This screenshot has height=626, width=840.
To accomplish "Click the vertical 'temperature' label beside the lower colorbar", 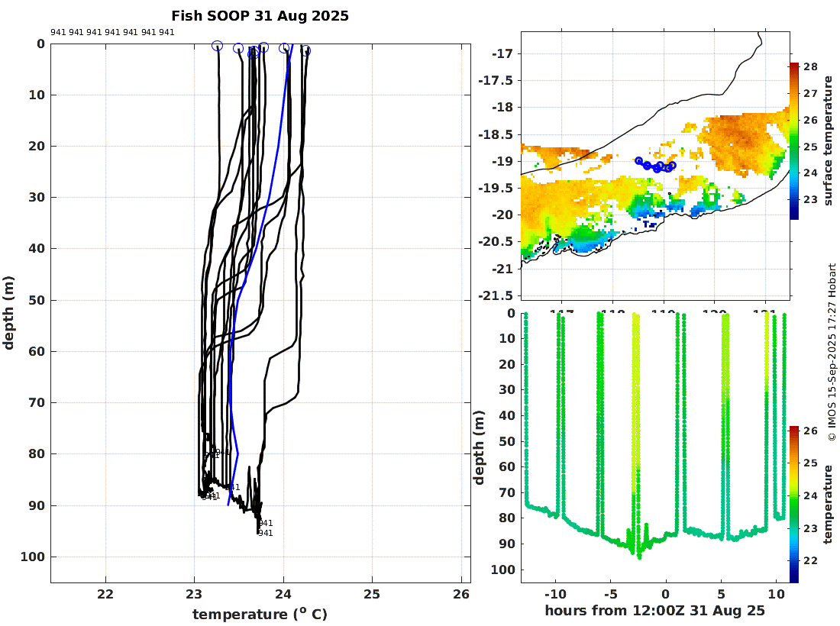I will click(829, 505).
